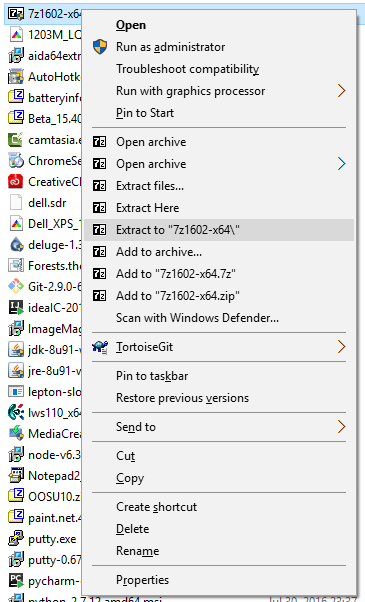Screen dimensions: 365x602
Task: Select the Notepad2 file icon
Action: point(16,475)
